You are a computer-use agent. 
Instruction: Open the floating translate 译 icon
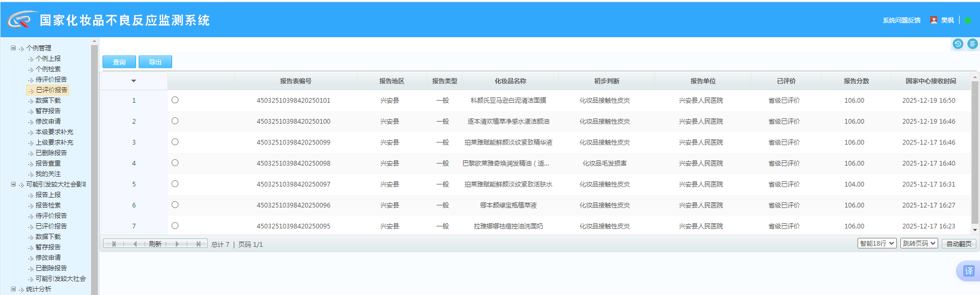point(968,271)
